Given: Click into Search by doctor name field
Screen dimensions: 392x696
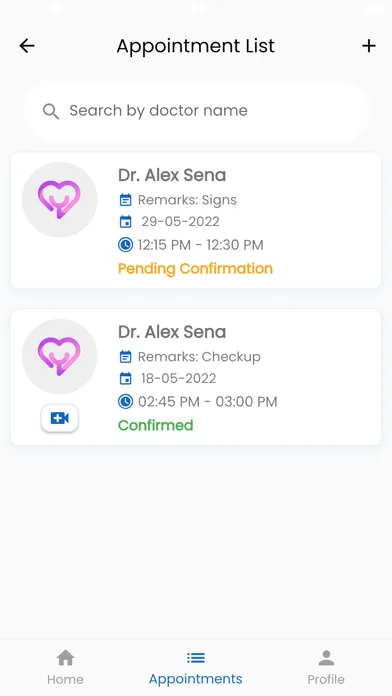Looking at the screenshot, I should (x=196, y=111).
